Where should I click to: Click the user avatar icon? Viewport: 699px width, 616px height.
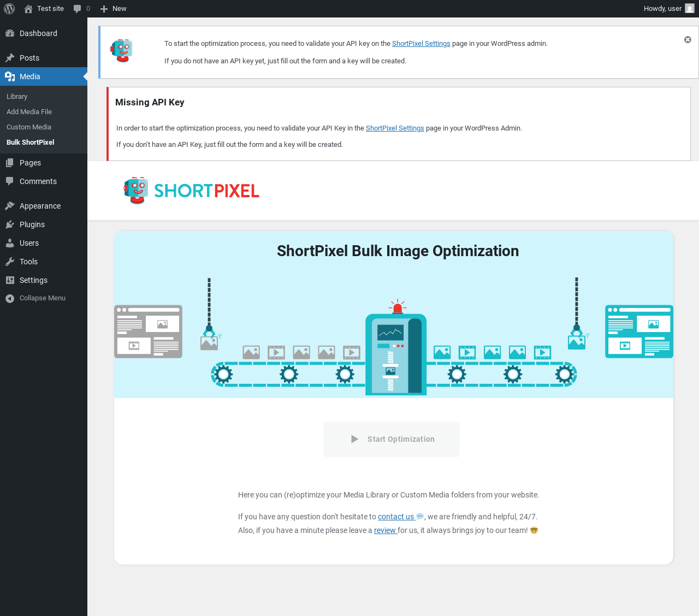[x=690, y=9]
